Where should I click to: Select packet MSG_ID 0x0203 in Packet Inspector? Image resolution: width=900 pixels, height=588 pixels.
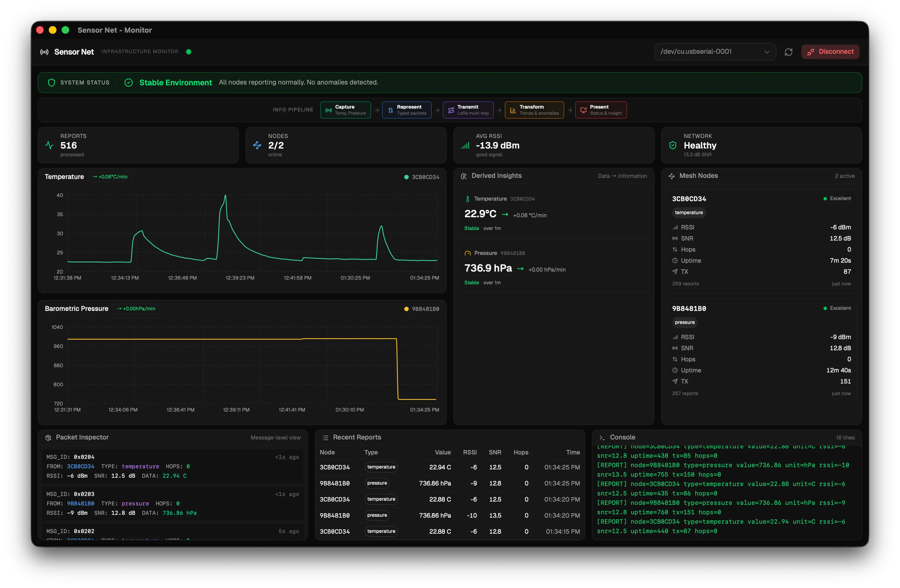click(172, 503)
